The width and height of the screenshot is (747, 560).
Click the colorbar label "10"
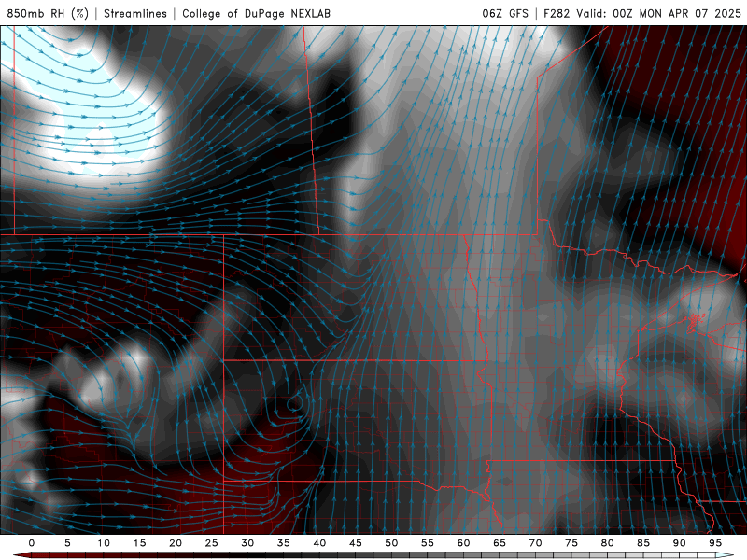(104, 543)
